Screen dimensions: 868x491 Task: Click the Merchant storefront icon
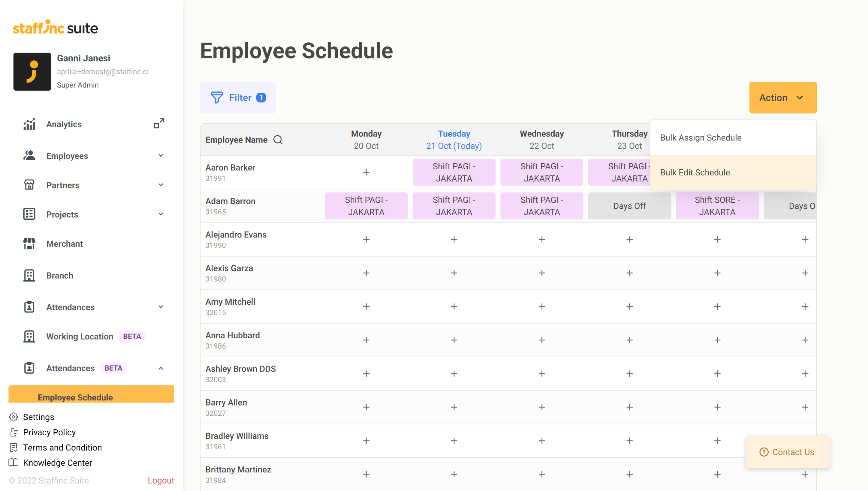point(29,244)
